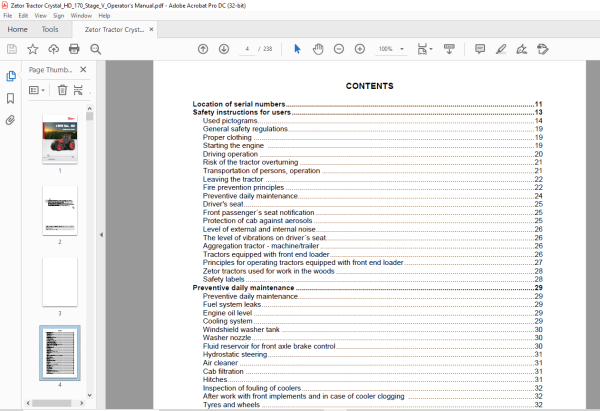Open the Attachments paperclip icon
Screen dimensions: 600x411
click(11, 120)
